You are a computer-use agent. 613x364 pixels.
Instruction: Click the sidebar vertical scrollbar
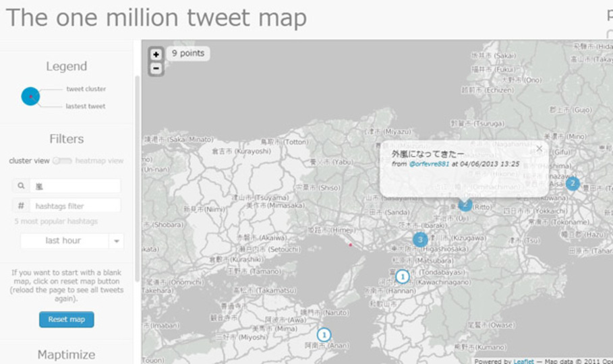click(137, 178)
